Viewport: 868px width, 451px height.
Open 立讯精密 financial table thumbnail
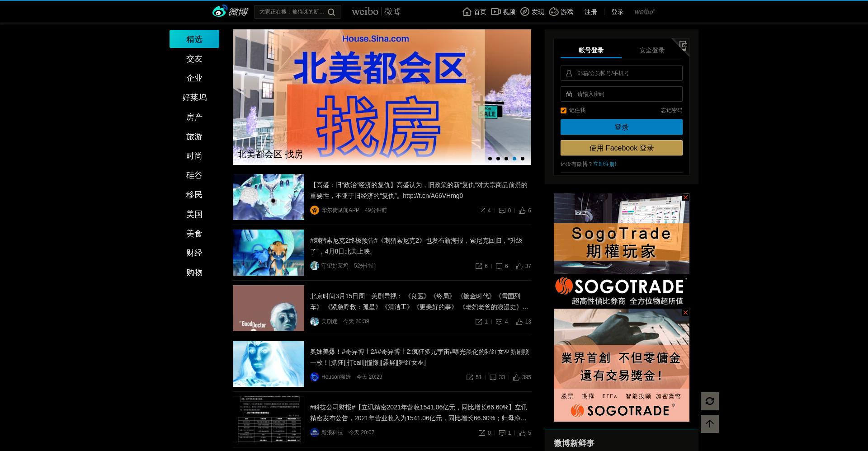(269, 419)
